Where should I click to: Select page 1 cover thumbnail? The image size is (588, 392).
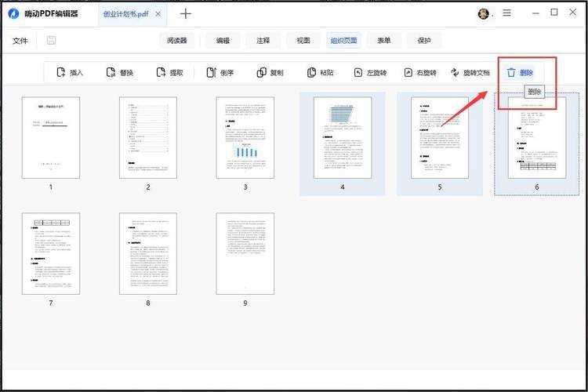tap(51, 138)
